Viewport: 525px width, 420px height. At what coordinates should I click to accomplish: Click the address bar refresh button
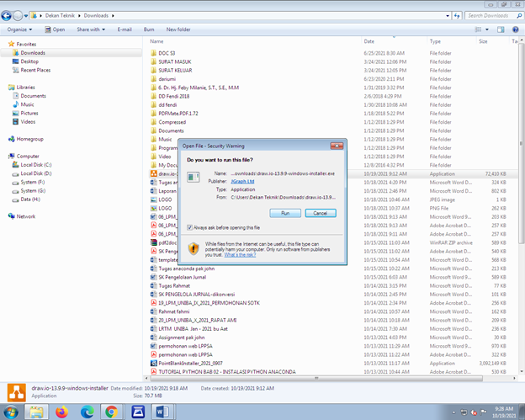tap(457, 16)
